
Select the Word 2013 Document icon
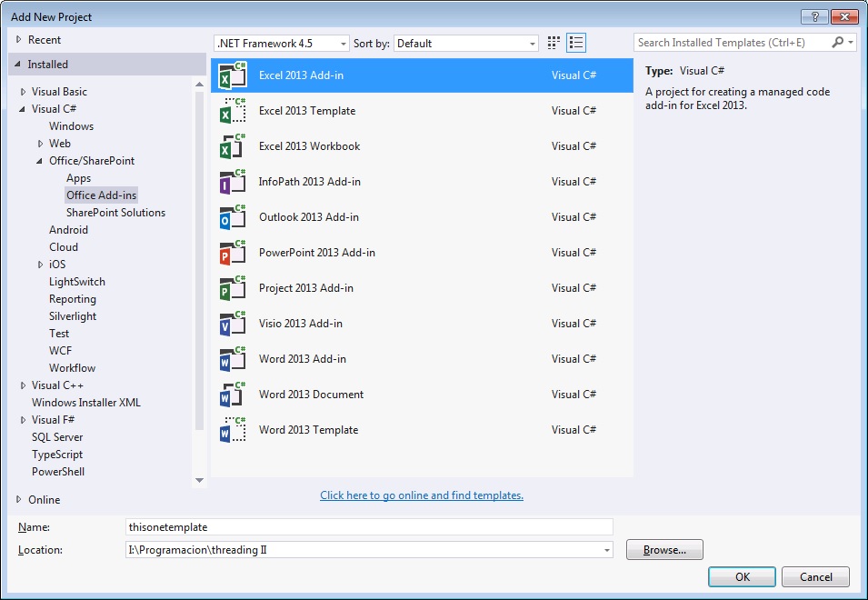point(233,395)
